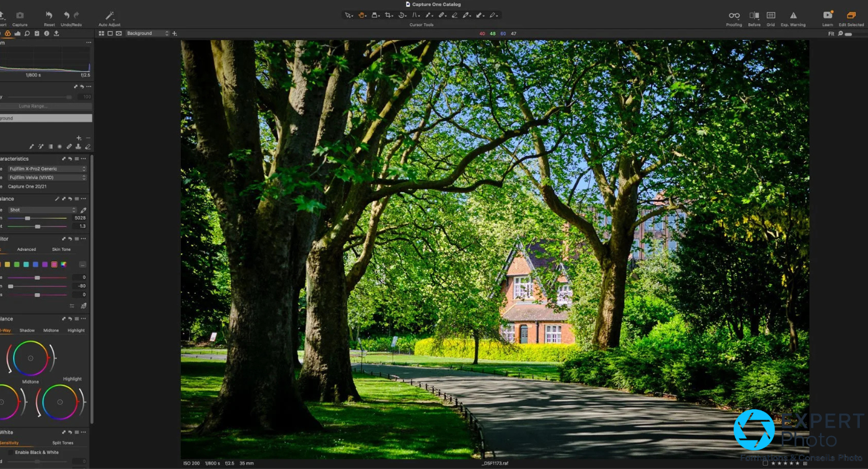Screen dimensions: 868x469
Task: Click the more colors ellipsis button
Action: [82, 264]
